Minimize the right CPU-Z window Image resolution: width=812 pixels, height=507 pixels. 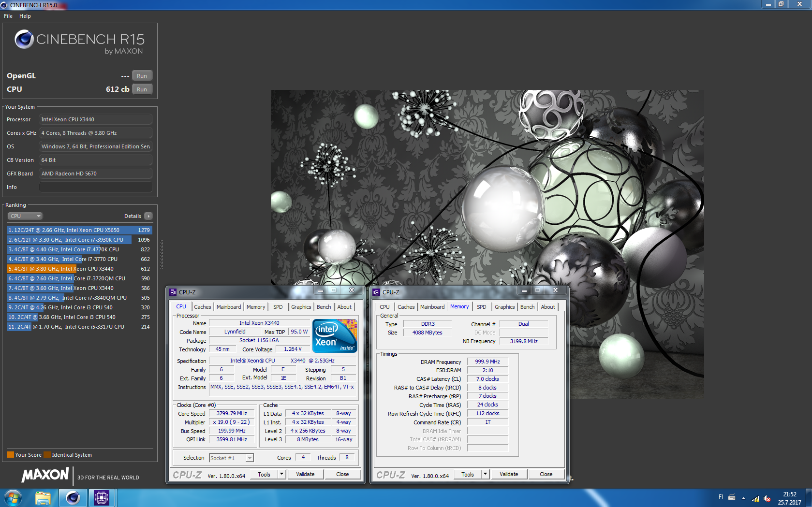coord(524,290)
